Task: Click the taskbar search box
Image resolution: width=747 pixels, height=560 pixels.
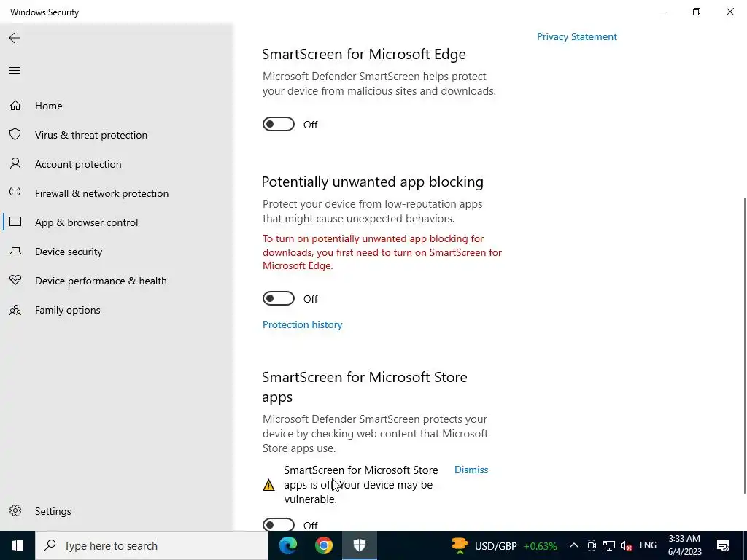Action: point(152,545)
